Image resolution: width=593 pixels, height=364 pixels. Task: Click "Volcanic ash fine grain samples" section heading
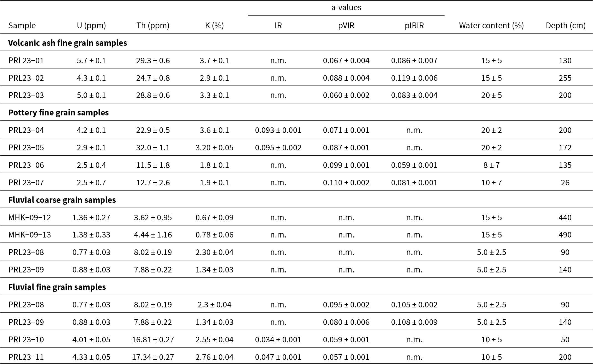tap(68, 43)
